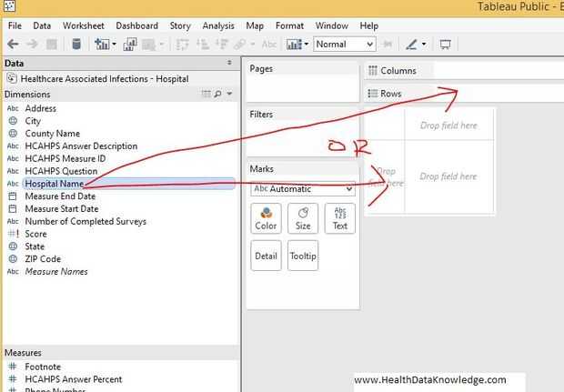Open the Fit dropdown showing Normal
Image resolution: width=564 pixels, height=392 pixels.
pos(345,45)
